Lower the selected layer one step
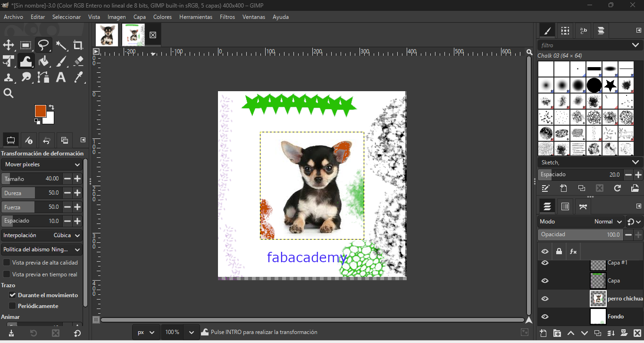 pos(585,333)
